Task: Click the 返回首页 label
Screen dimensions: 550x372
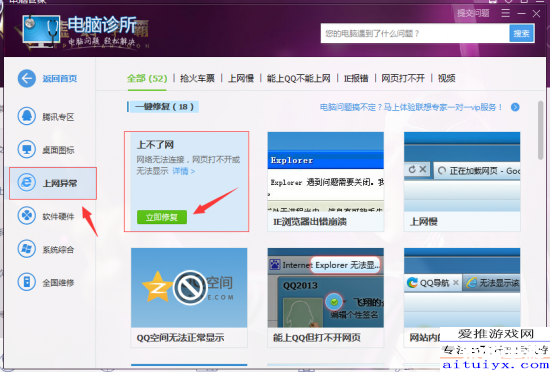Action: [60, 79]
